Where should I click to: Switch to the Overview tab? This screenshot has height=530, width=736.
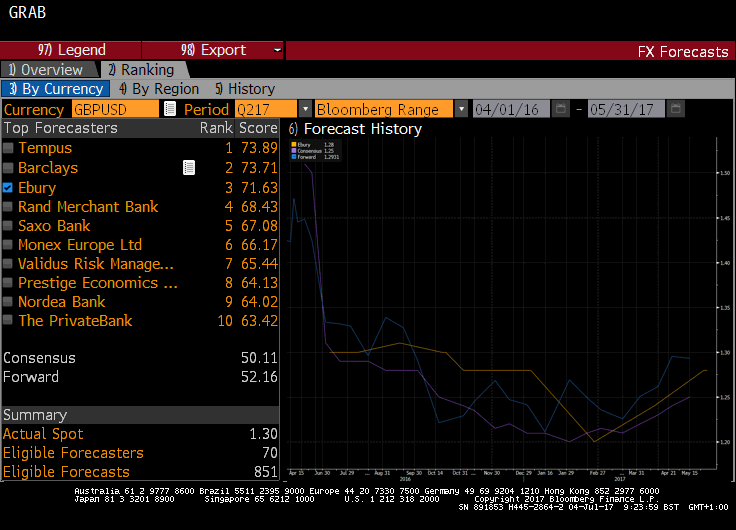pyautogui.click(x=50, y=69)
